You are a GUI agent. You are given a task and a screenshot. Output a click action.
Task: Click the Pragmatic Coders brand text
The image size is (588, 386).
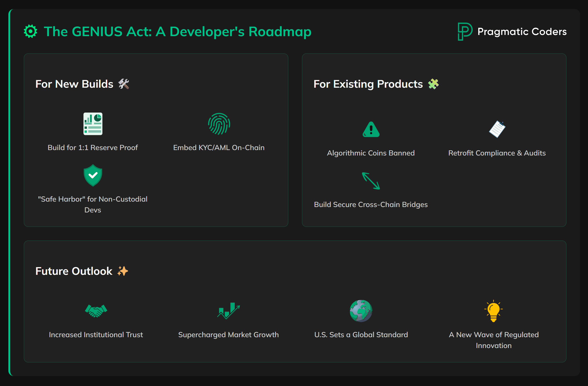(522, 32)
